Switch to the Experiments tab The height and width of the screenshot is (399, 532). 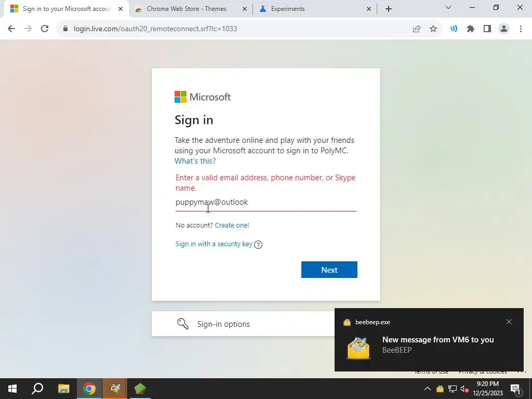[288, 9]
